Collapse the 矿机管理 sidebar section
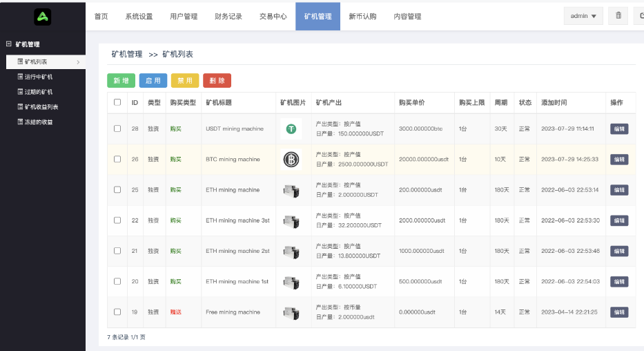 coord(9,44)
